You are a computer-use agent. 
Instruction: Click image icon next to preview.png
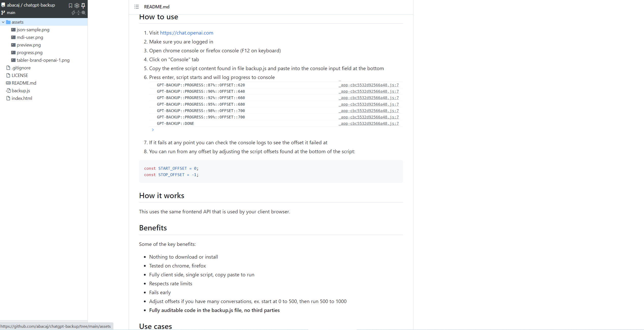pos(13,45)
